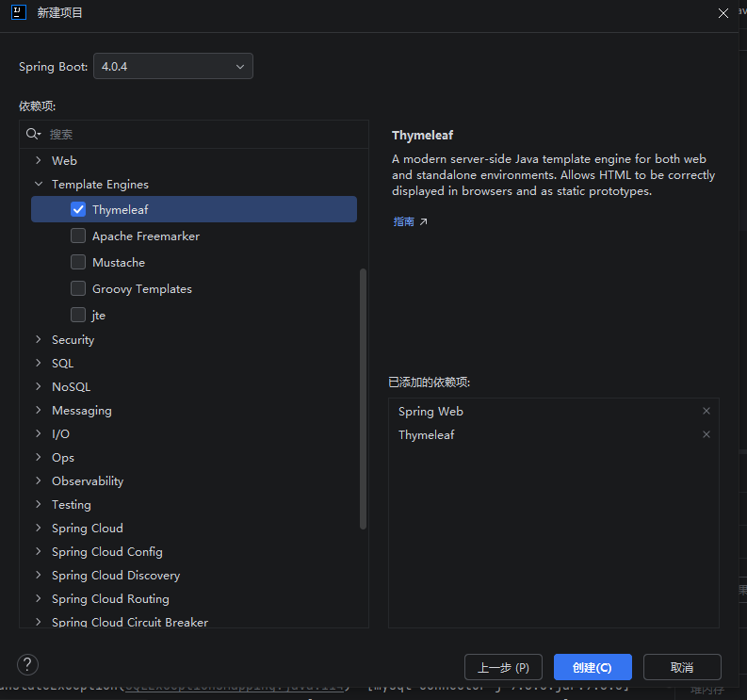Expand the Spring Cloud Routing category
The height and width of the screenshot is (700, 747).
38,598
